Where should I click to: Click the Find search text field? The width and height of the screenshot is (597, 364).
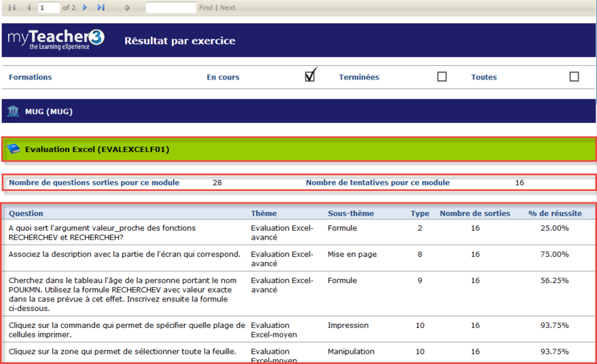171,7
